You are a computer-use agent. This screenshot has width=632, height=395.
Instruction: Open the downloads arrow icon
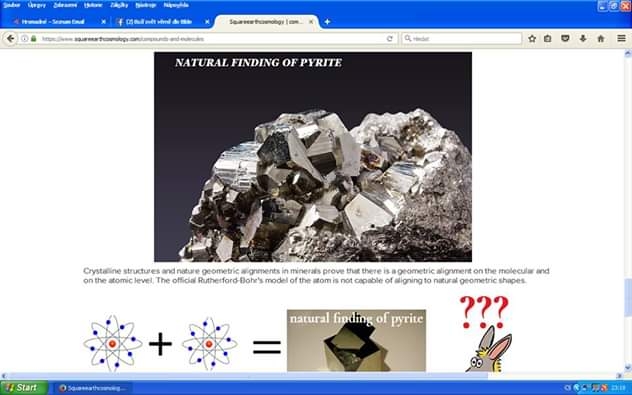coord(583,39)
